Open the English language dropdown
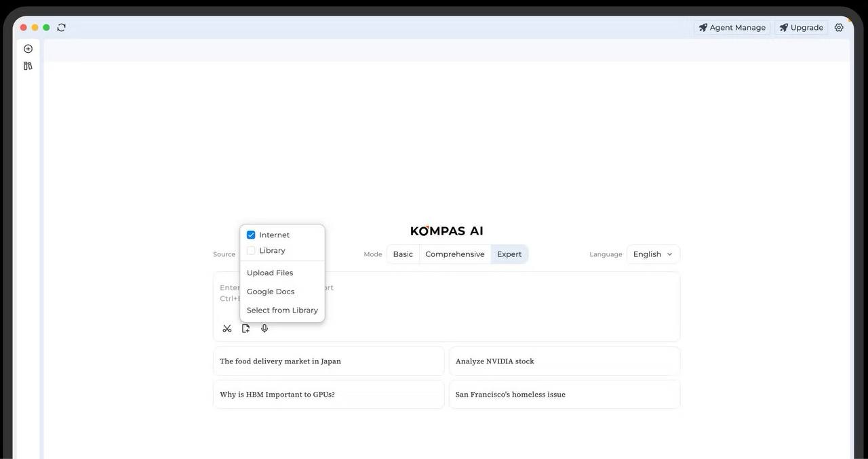Viewport: 868px width, 459px height. click(x=647, y=254)
